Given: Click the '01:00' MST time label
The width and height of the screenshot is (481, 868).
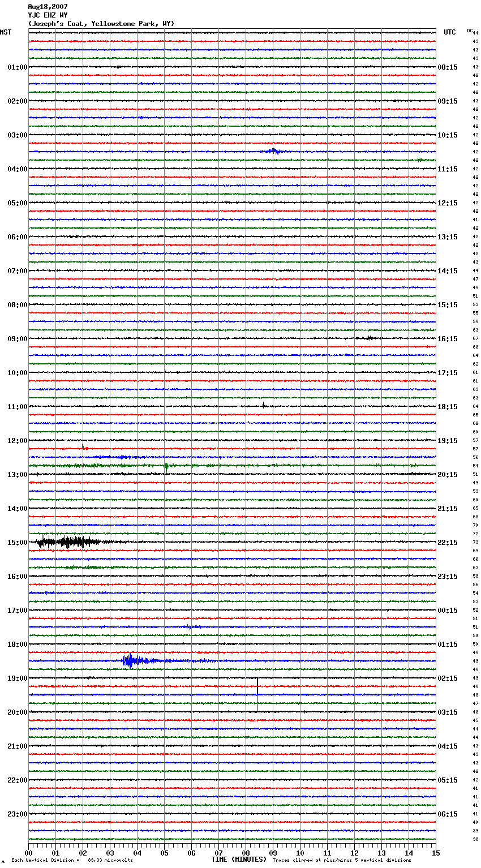Looking at the screenshot, I should 18,67.
